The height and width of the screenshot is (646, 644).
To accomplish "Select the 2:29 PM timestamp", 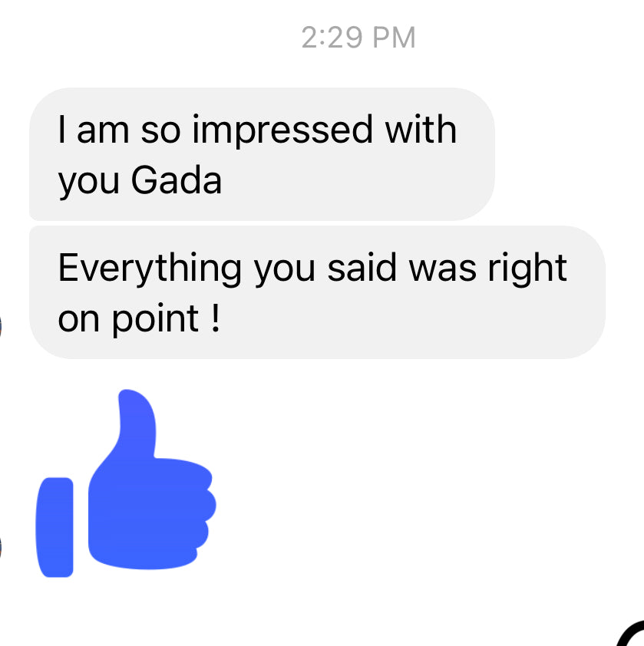I will 358,38.
